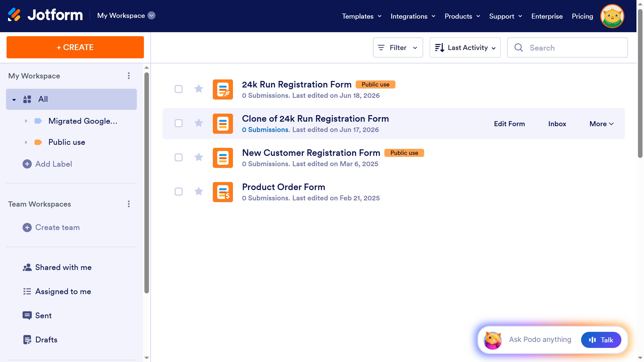
Task: Open Inbox for the cloned form
Action: (557, 124)
